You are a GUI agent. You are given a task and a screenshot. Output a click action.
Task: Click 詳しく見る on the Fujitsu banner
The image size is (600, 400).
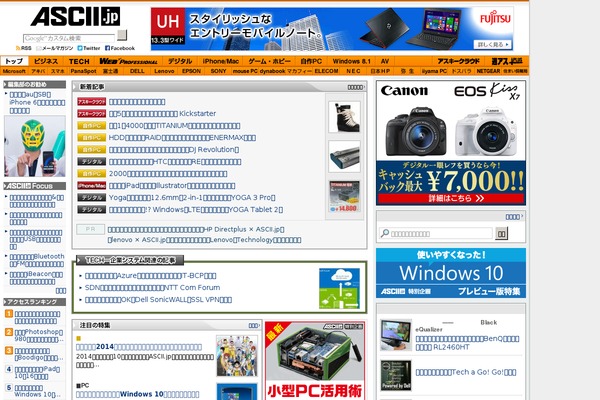click(x=492, y=44)
